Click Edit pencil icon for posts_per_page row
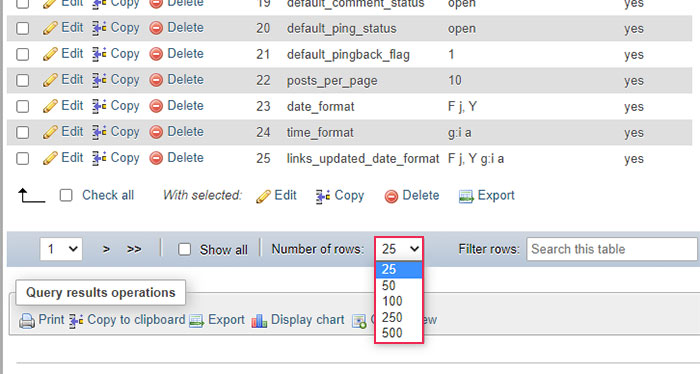 point(50,80)
